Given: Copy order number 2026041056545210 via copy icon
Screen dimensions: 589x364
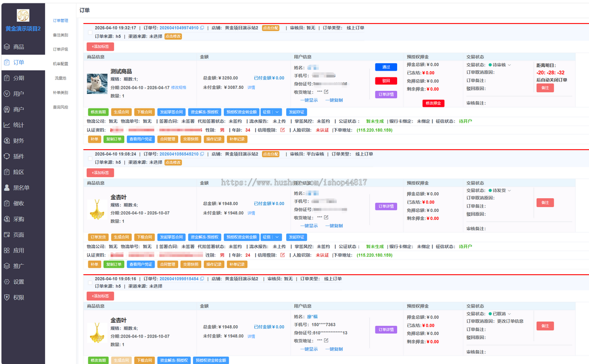Looking at the screenshot, I should 202,154.
